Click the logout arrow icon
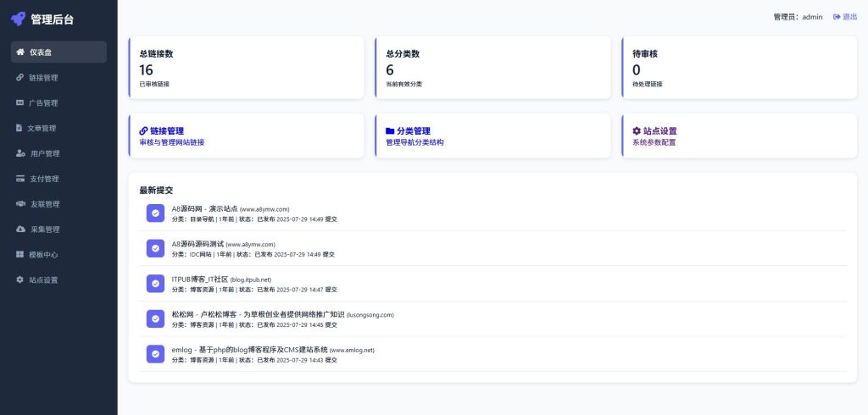The width and height of the screenshot is (868, 415). tap(837, 17)
